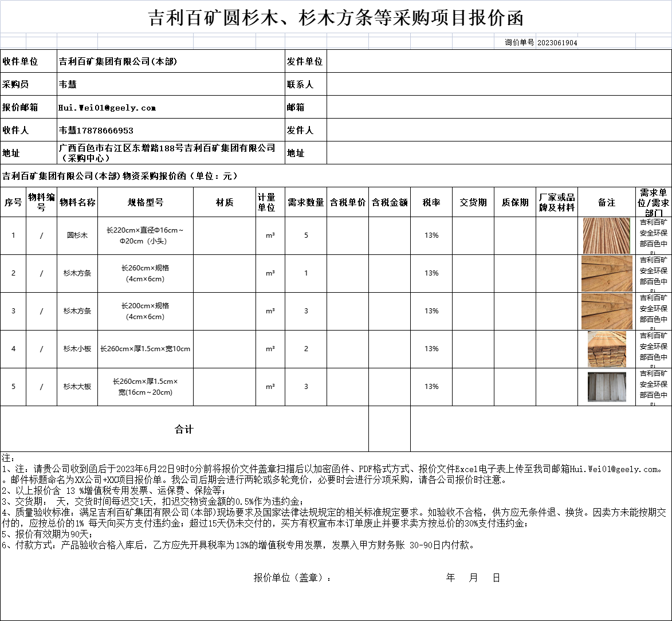Click the 杉木小板 product thumbnail
The image size is (672, 621).
coord(607,349)
